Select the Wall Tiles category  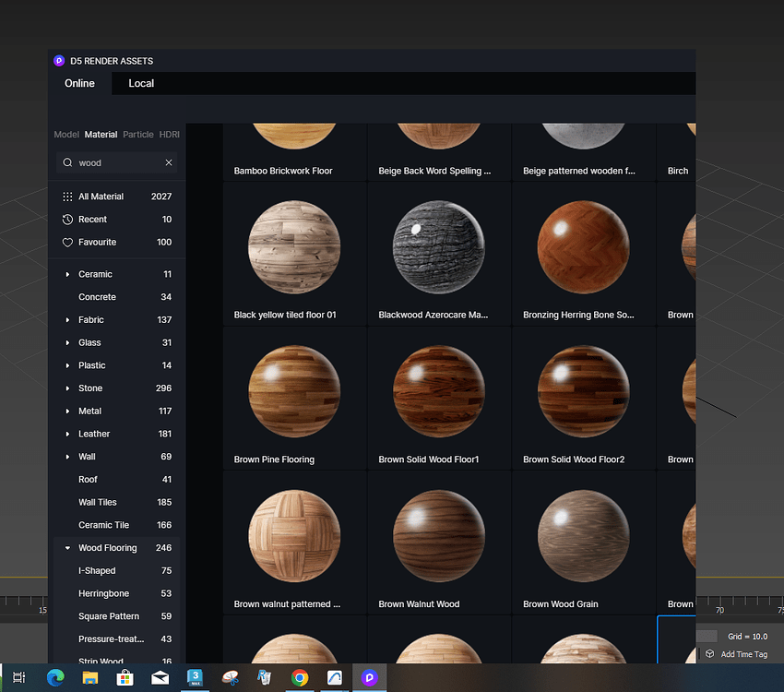(116, 503)
